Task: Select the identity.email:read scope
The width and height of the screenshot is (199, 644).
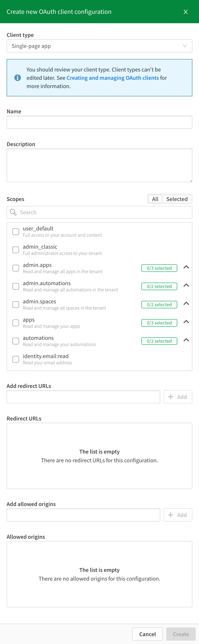Action: tap(16, 359)
